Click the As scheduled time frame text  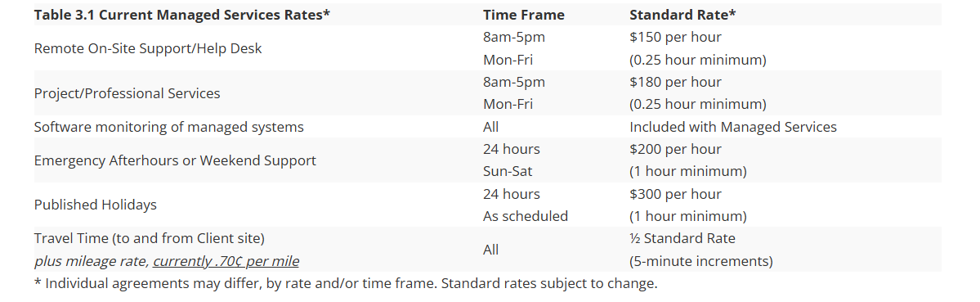(526, 216)
